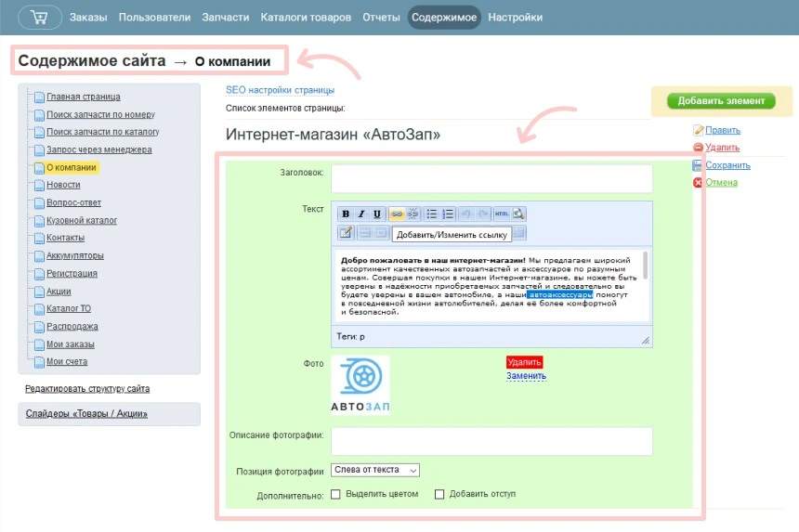
Task: Click the add/edit link chain icon
Action: tap(397, 214)
